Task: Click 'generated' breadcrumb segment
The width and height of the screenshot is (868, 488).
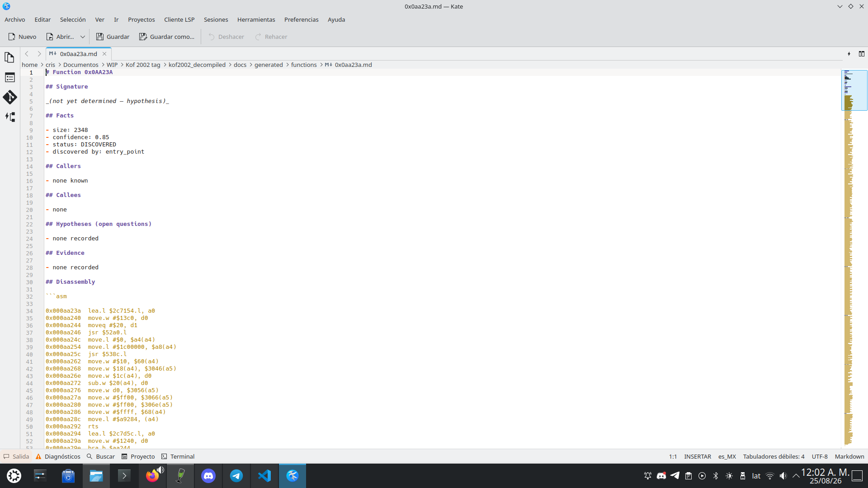Action: (x=269, y=65)
